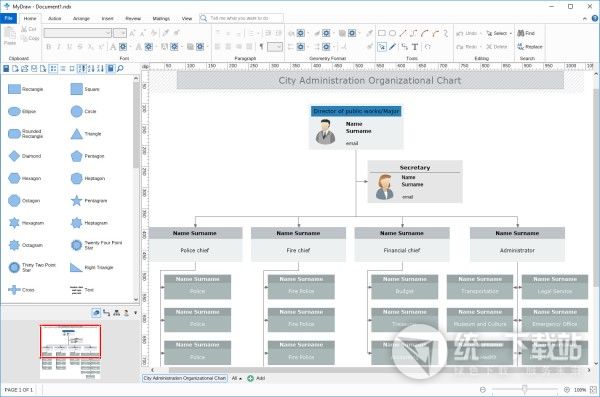The width and height of the screenshot is (600, 397).
Task: Open the font family dropdown
Action: click(x=78, y=33)
